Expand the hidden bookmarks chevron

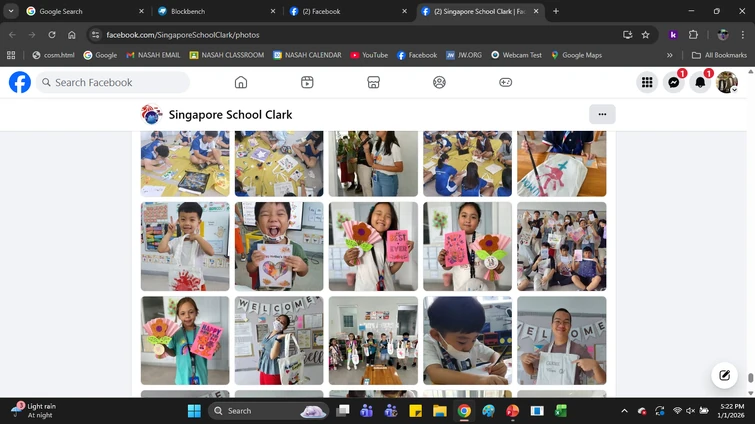tap(669, 55)
